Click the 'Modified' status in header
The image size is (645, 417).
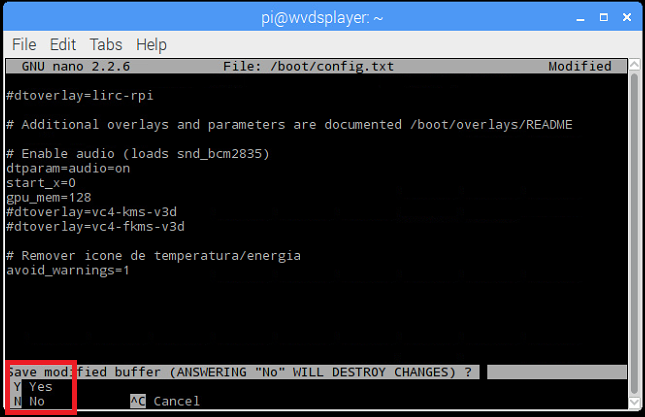580,66
